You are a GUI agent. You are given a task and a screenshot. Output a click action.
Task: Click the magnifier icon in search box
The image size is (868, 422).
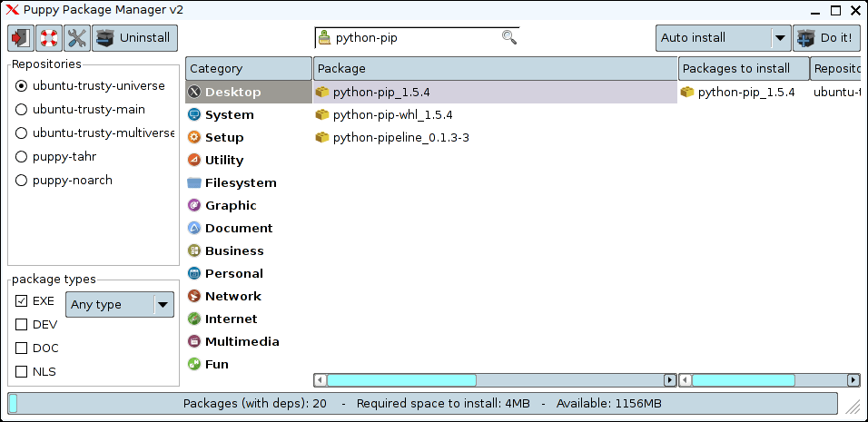point(509,38)
